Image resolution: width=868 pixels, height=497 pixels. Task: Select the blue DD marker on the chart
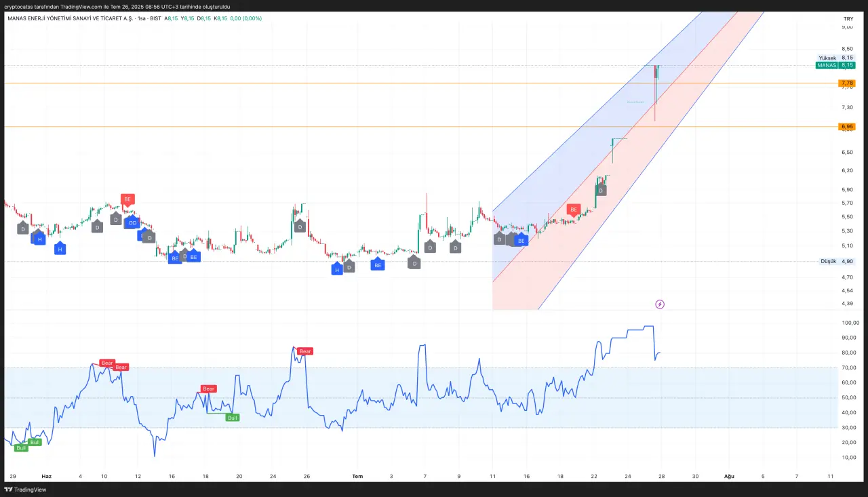pyautogui.click(x=132, y=222)
